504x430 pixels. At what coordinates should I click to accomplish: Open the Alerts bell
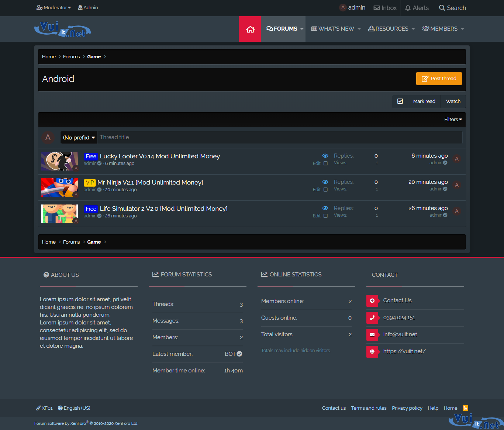pyautogui.click(x=417, y=8)
